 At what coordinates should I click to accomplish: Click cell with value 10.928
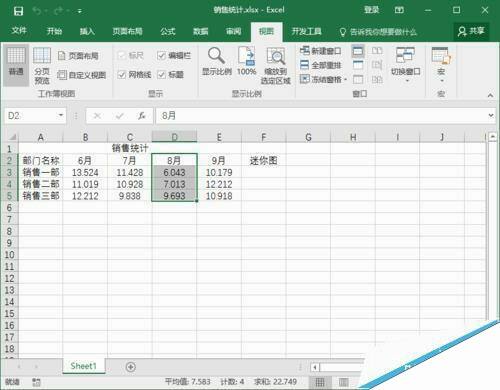click(x=130, y=184)
